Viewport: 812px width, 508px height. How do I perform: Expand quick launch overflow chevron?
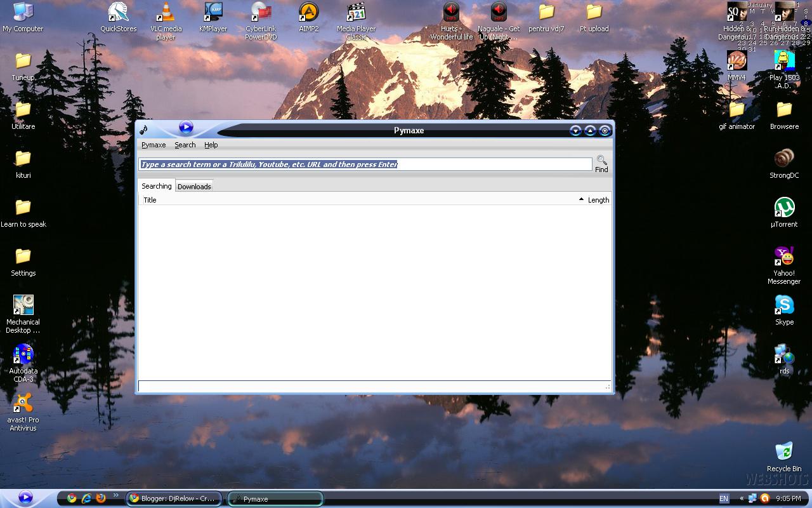(116, 495)
